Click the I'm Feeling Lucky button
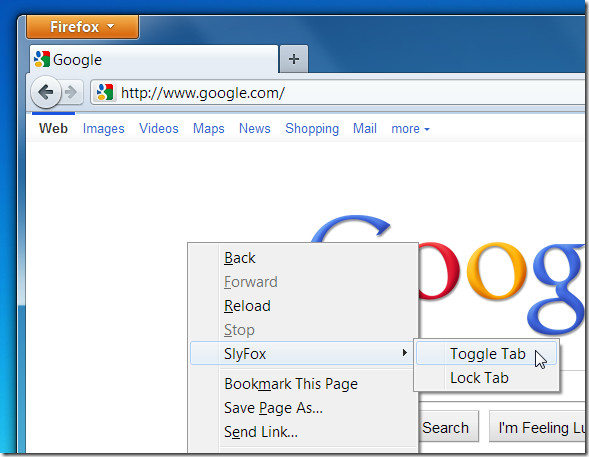This screenshot has height=457, width=589. click(x=538, y=427)
